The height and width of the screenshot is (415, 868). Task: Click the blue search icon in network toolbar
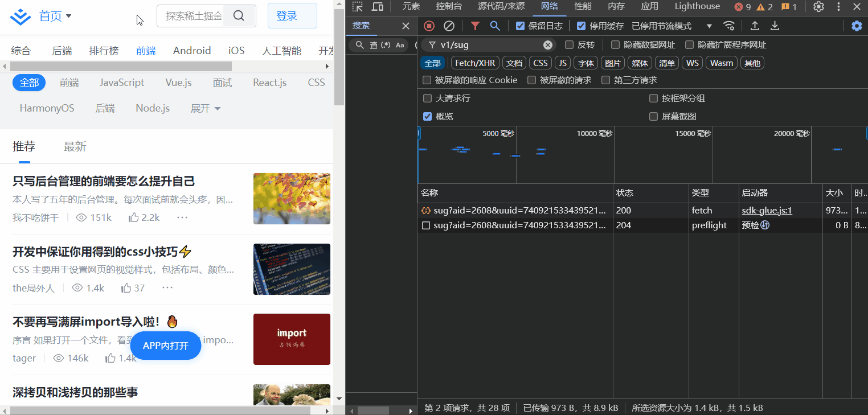click(495, 26)
